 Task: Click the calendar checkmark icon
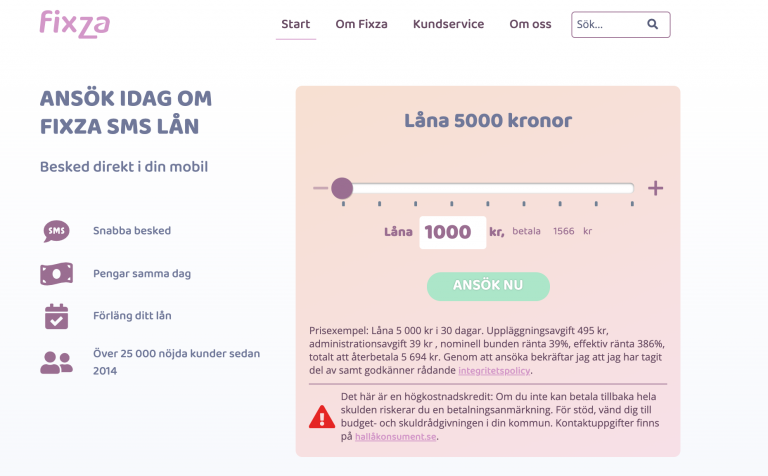pyautogui.click(x=57, y=316)
